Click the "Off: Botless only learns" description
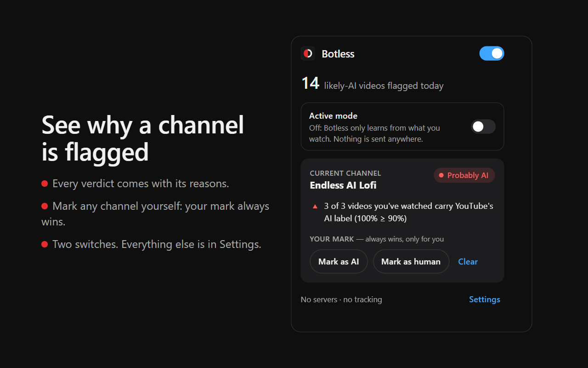Image resolution: width=588 pixels, height=368 pixels. coord(374,133)
